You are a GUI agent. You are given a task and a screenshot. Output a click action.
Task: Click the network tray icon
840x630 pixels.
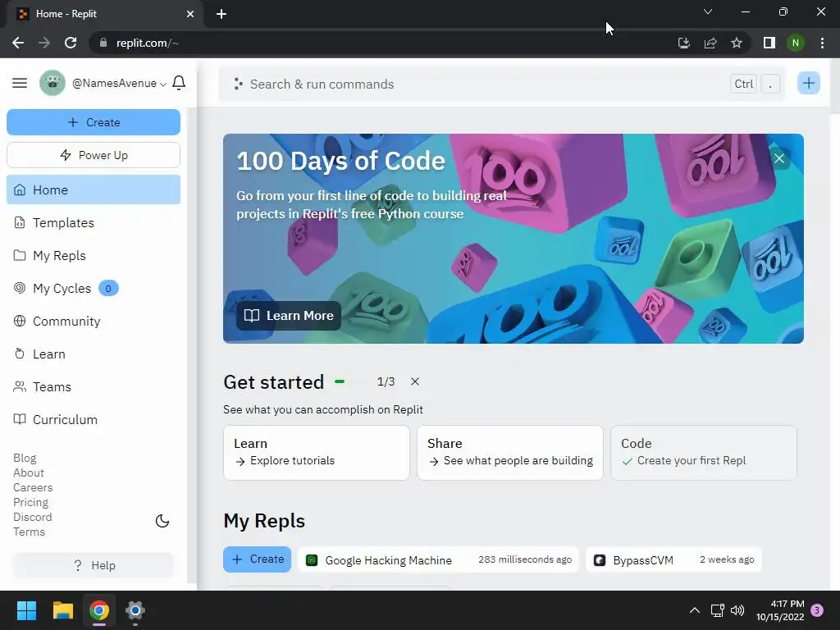pos(717,610)
